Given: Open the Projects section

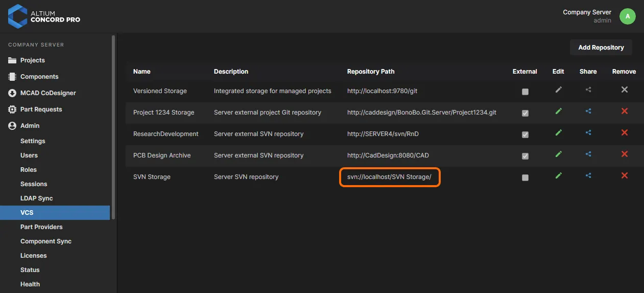Looking at the screenshot, I should (x=33, y=60).
